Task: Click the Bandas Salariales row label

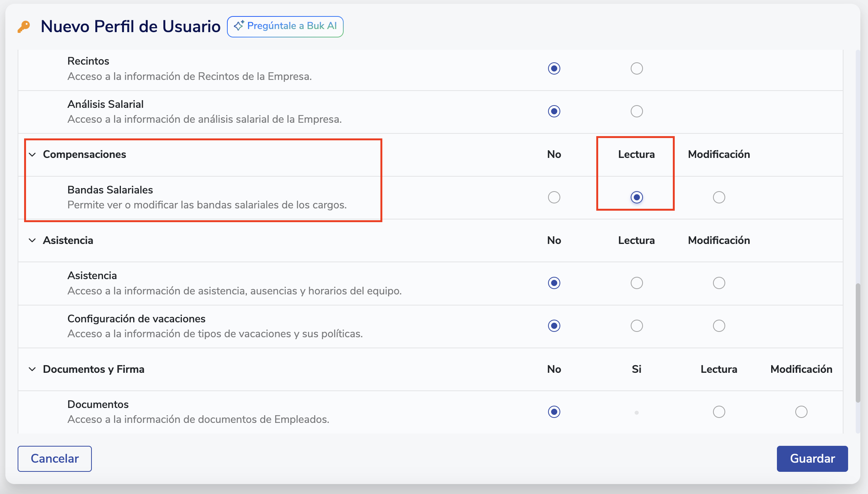Action: [110, 190]
